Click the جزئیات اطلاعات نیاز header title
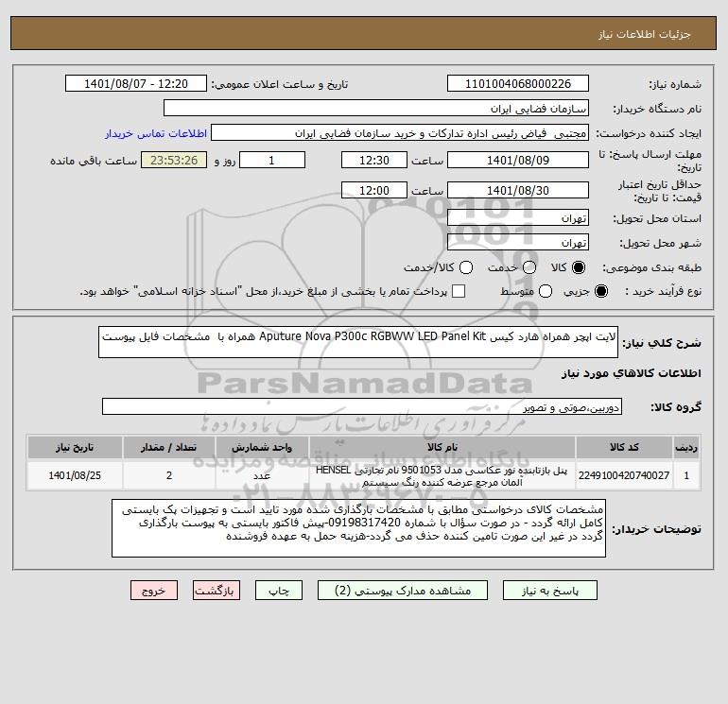The height and width of the screenshot is (704, 728). click(645, 34)
